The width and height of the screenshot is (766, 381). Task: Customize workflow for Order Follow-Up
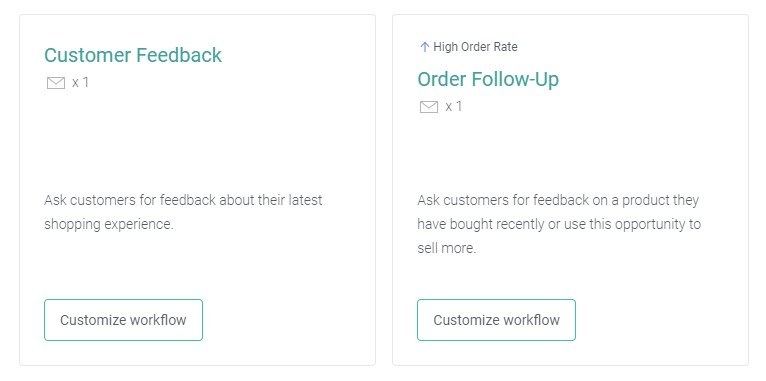[x=496, y=320]
